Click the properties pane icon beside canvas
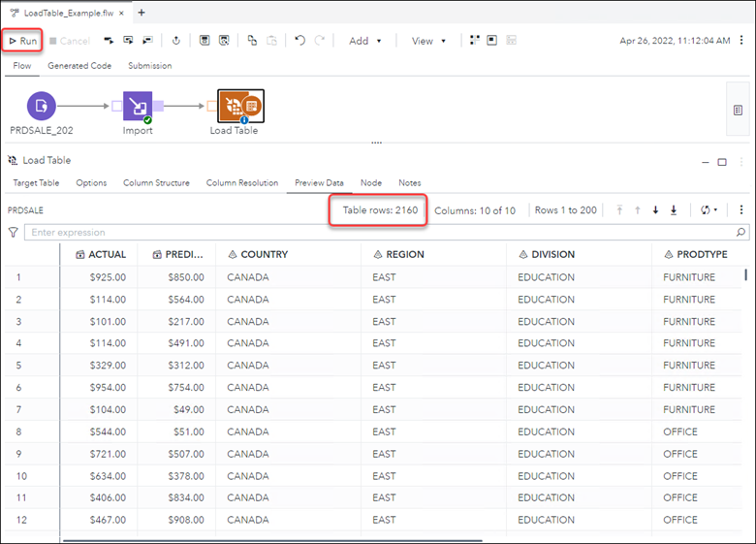The image size is (756, 544). click(738, 110)
